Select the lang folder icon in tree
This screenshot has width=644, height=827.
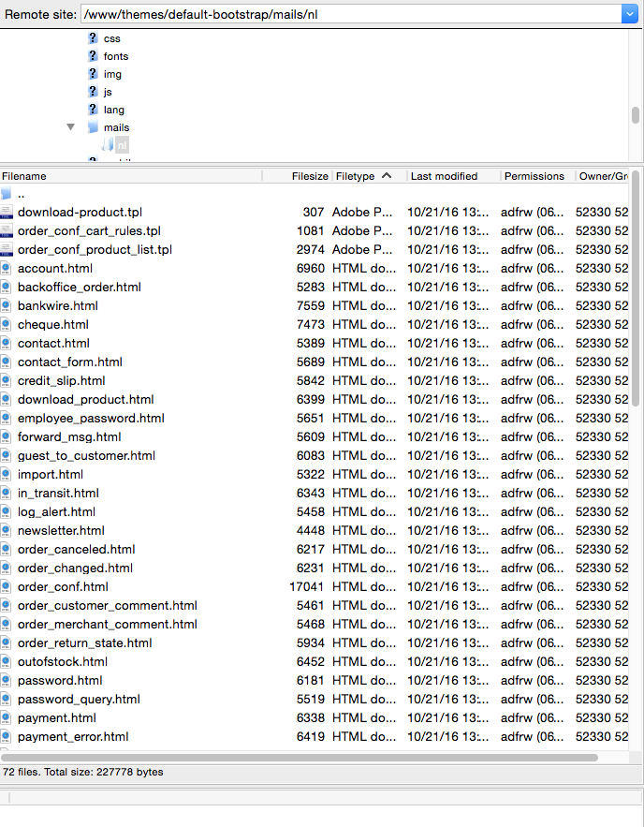click(x=93, y=110)
